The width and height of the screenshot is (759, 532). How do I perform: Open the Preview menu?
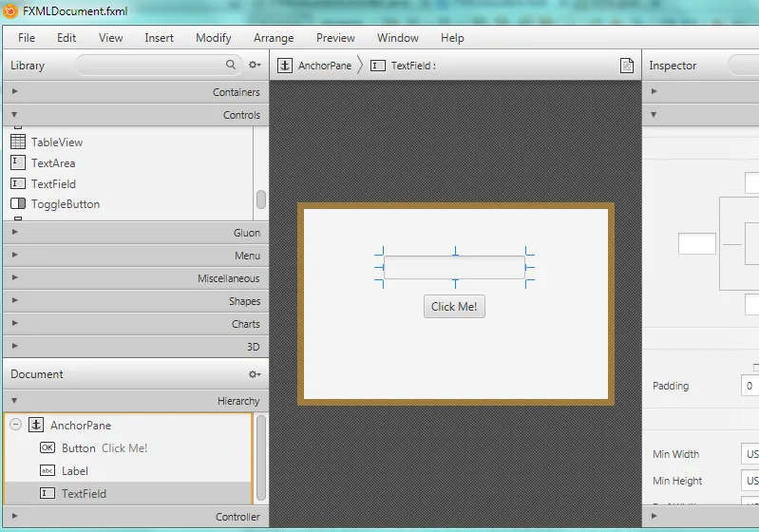[335, 38]
